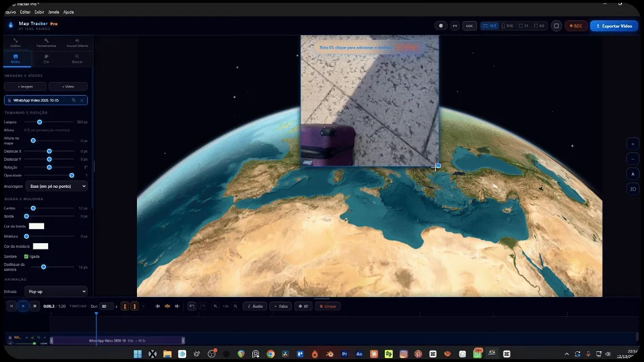Viewport: 644px width, 362px height.
Task: Open the Ancoragem dropdown
Action: (x=57, y=186)
